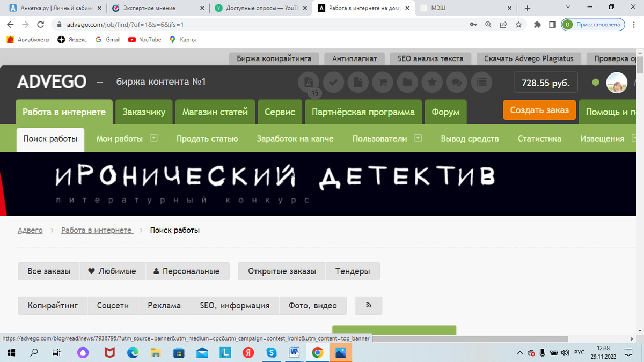The width and height of the screenshot is (644, 362).
Task: Open the browser tab list chevron
Action: coord(567,8)
